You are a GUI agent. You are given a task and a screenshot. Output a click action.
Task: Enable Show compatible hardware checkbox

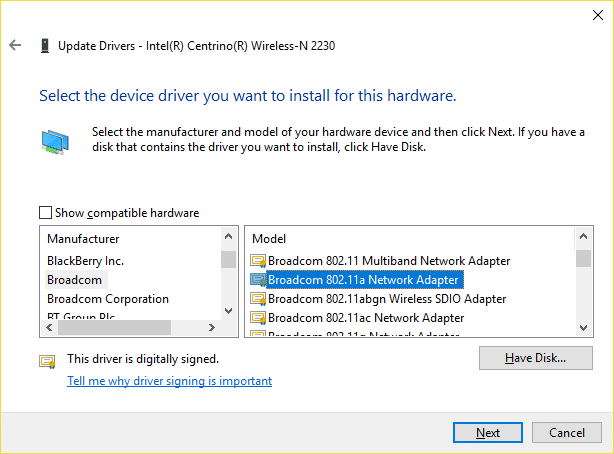point(45,213)
